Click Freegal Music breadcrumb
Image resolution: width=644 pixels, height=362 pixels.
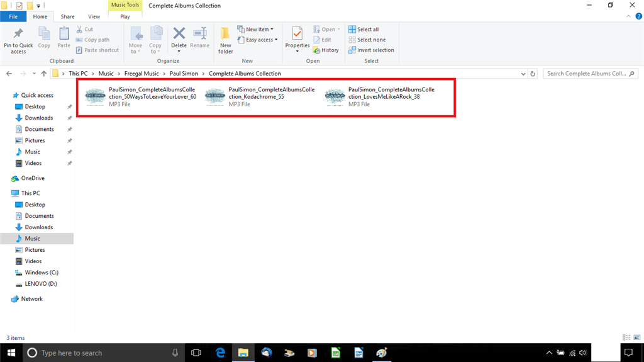point(142,73)
